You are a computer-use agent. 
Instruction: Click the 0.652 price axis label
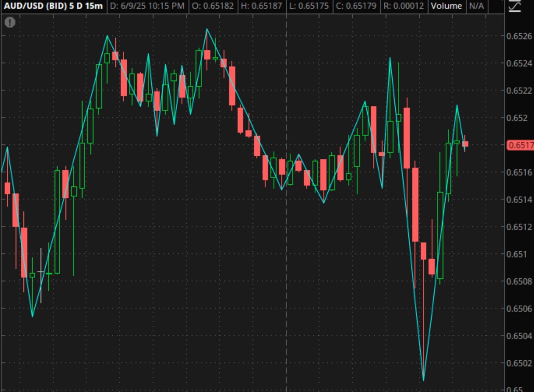point(517,118)
